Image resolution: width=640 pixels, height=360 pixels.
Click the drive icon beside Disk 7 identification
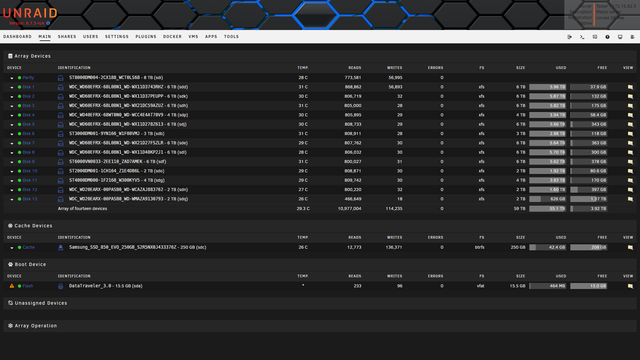[x=60, y=143]
